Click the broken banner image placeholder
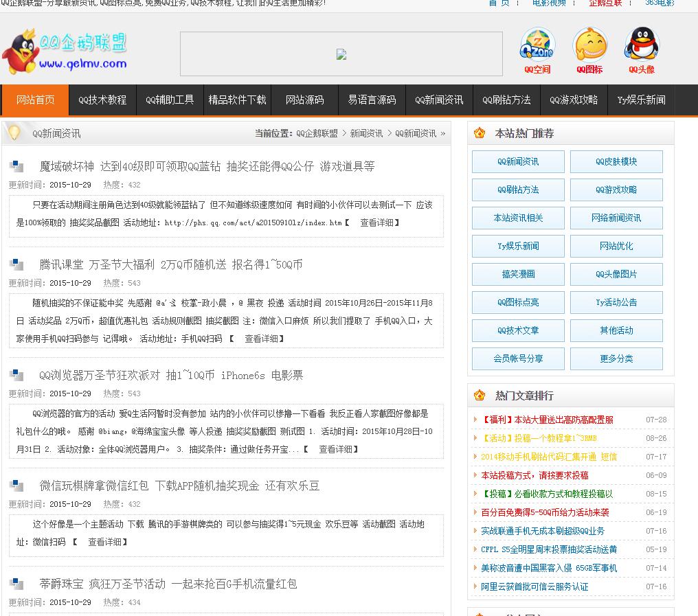 tap(341, 54)
